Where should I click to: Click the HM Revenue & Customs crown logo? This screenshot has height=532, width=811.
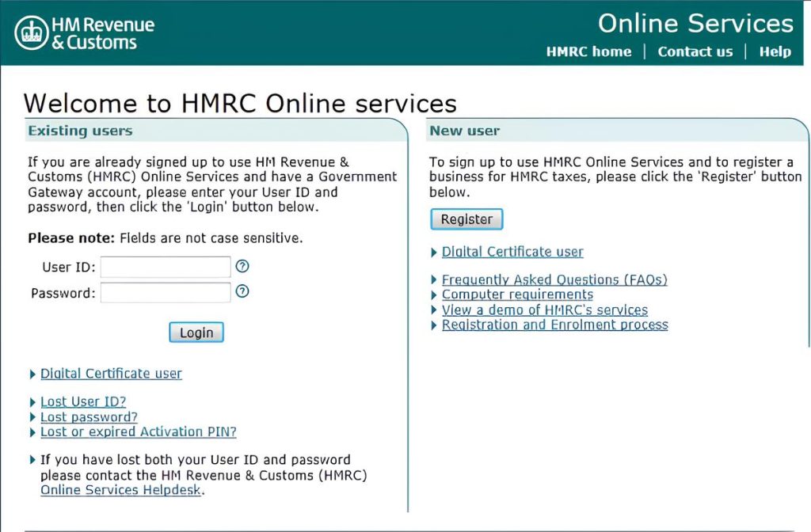click(x=32, y=33)
